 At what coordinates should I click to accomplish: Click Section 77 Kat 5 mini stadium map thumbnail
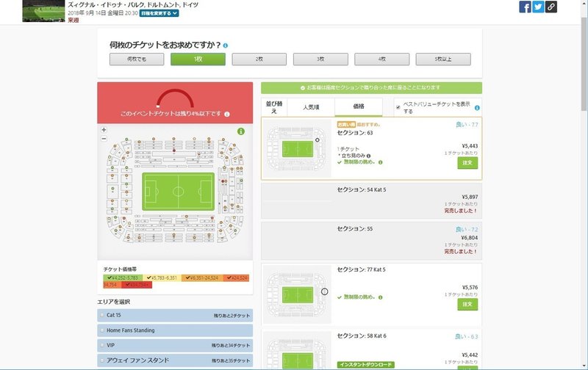click(x=297, y=294)
